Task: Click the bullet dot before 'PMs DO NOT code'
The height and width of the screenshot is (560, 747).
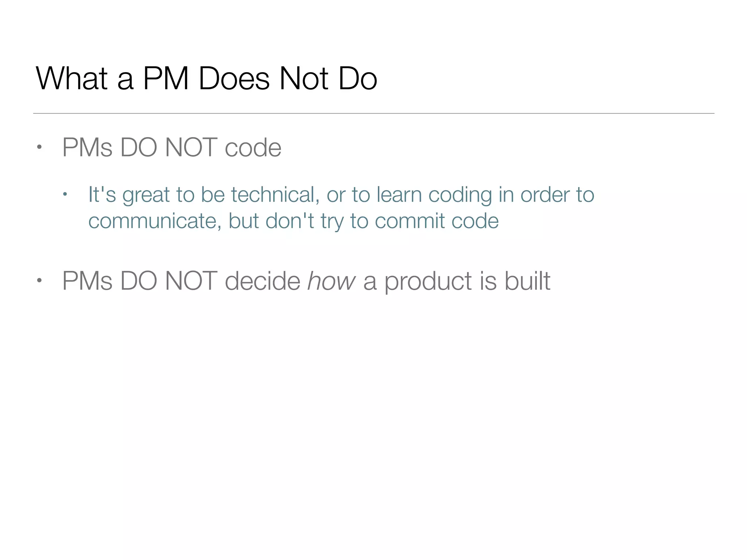Action: click(39, 147)
